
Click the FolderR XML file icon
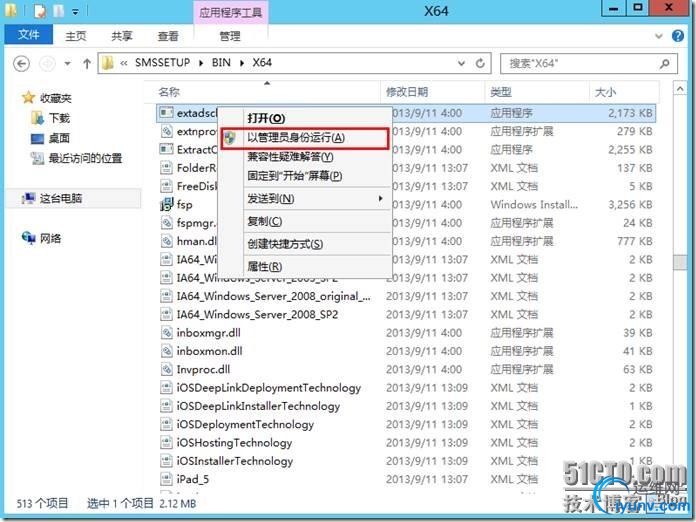(166, 168)
